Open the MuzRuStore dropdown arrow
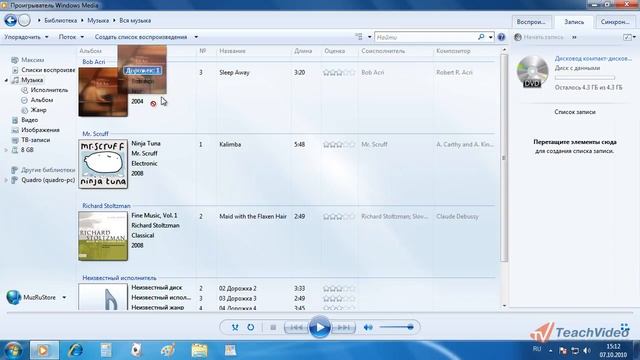Screen dimensions: 640x360 [64, 298]
